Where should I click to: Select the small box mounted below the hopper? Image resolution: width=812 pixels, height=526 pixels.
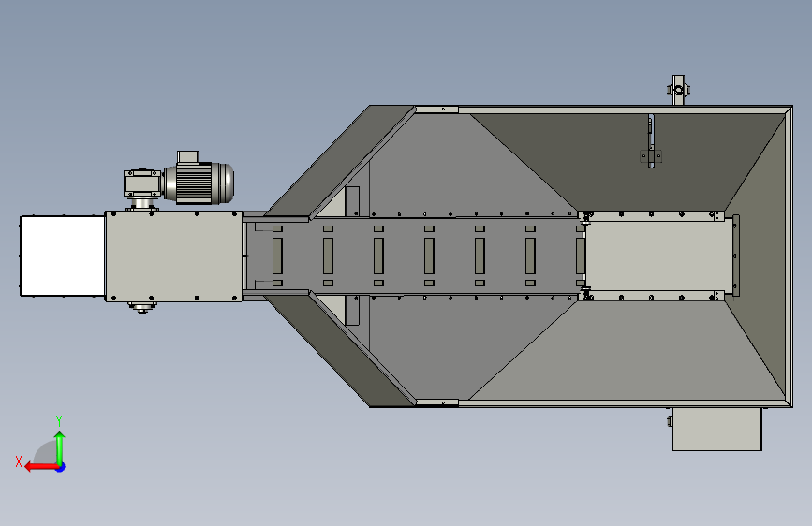pos(716,430)
